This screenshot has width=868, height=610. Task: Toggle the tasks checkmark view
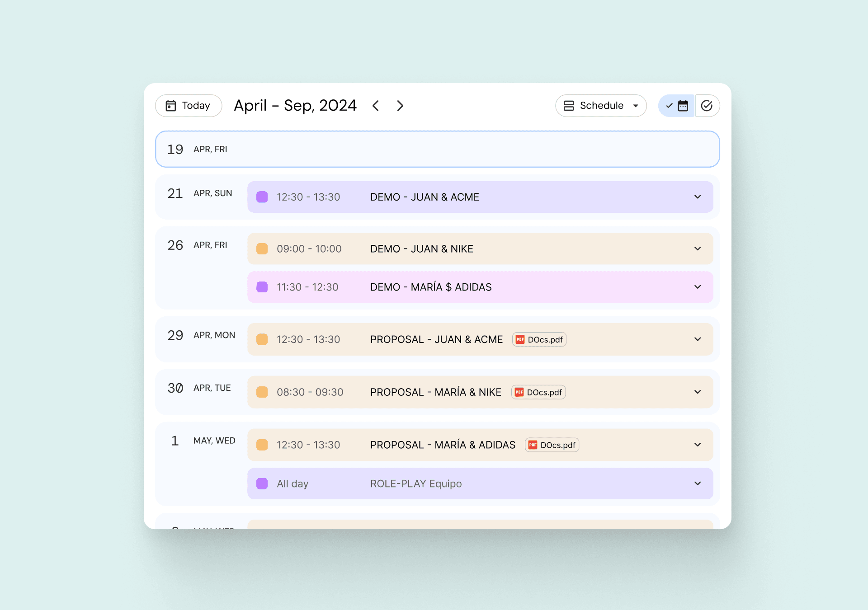click(707, 106)
